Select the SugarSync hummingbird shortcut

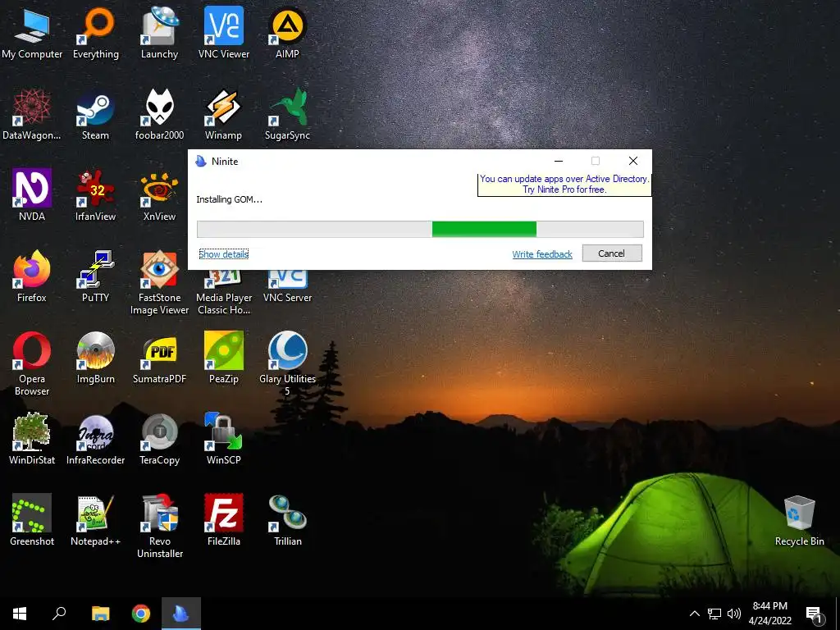[287, 115]
